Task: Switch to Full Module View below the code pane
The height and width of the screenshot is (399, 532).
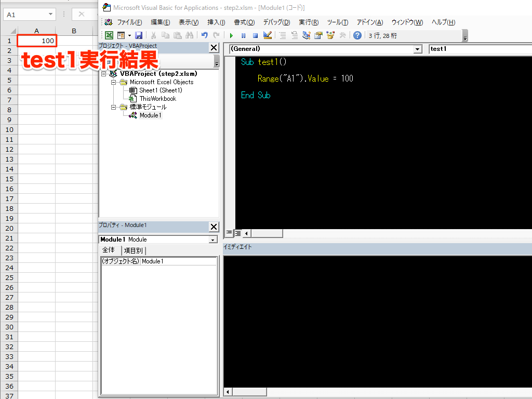Action: pyautogui.click(x=237, y=233)
